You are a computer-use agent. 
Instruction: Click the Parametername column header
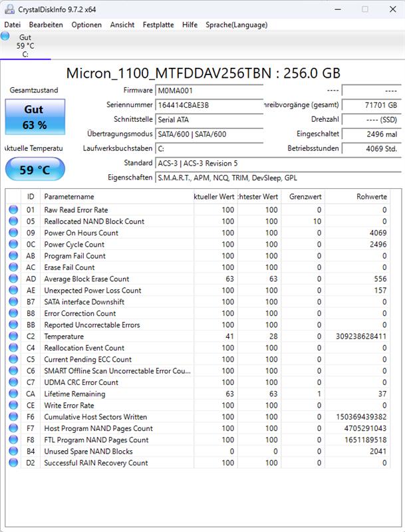pyautogui.click(x=117, y=197)
